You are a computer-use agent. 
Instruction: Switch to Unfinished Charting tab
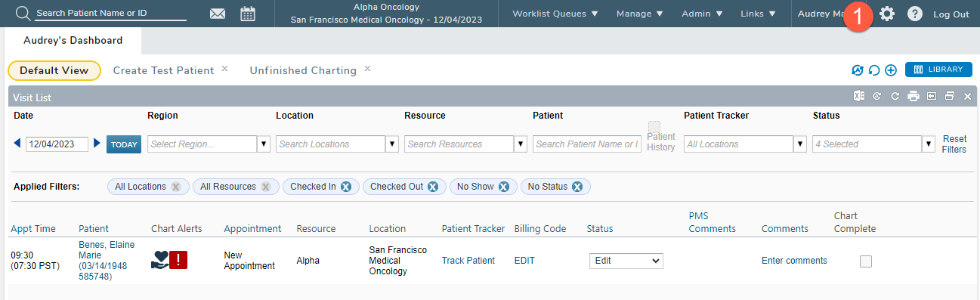coord(303,70)
